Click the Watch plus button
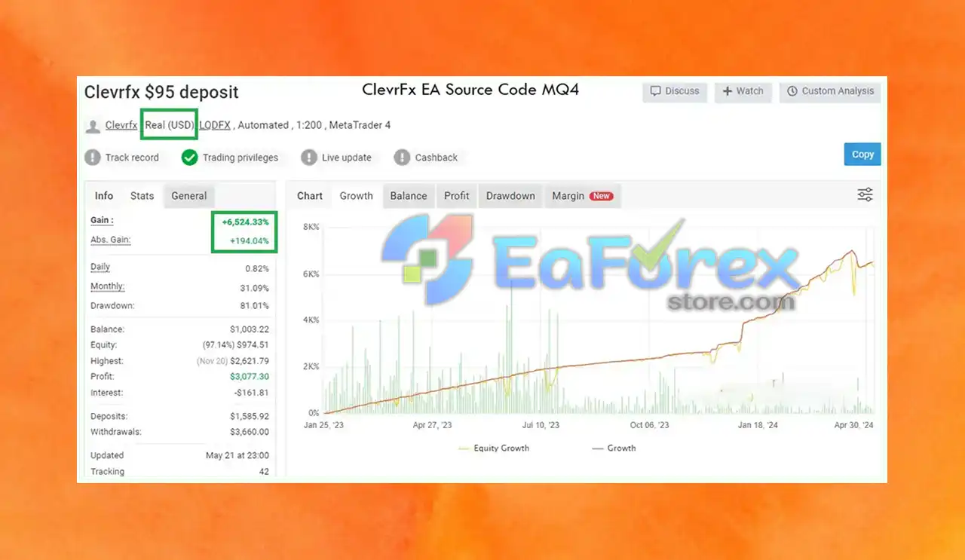965x560 pixels. click(743, 91)
